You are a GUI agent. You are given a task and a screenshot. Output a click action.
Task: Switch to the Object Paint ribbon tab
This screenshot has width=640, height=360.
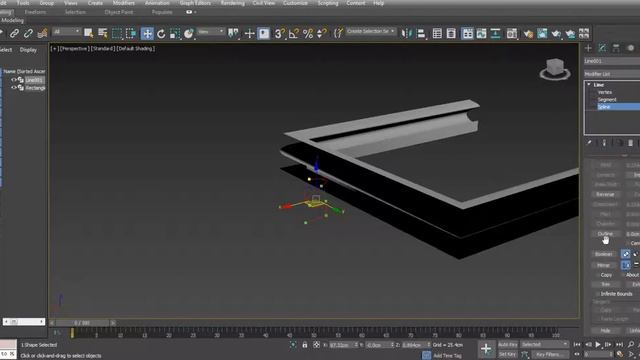pyautogui.click(x=119, y=12)
